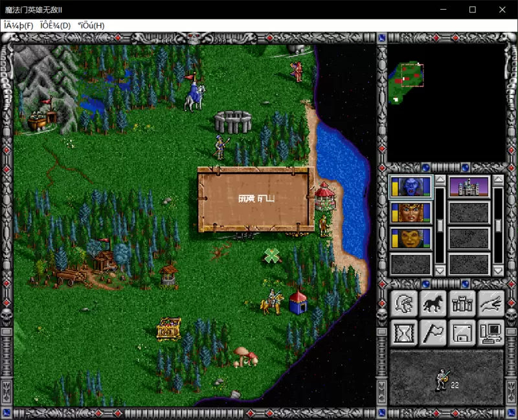Select the blue-faced hero portrait

click(411, 187)
